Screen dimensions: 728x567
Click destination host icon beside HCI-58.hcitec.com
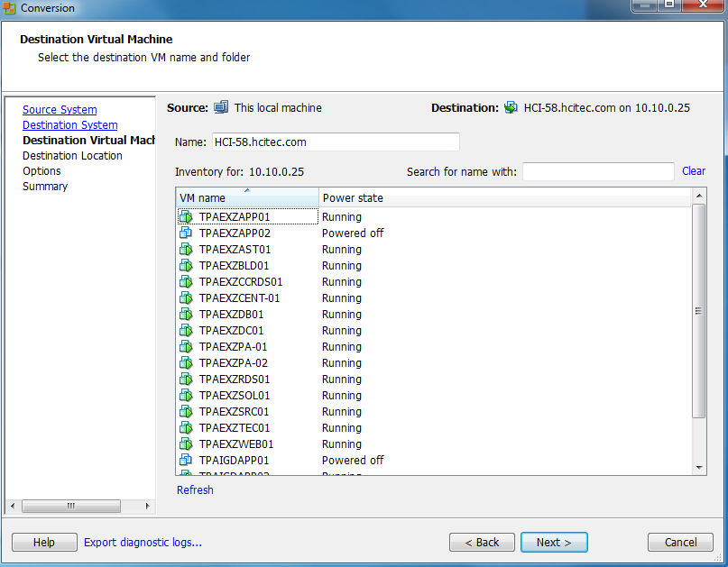[x=511, y=106]
